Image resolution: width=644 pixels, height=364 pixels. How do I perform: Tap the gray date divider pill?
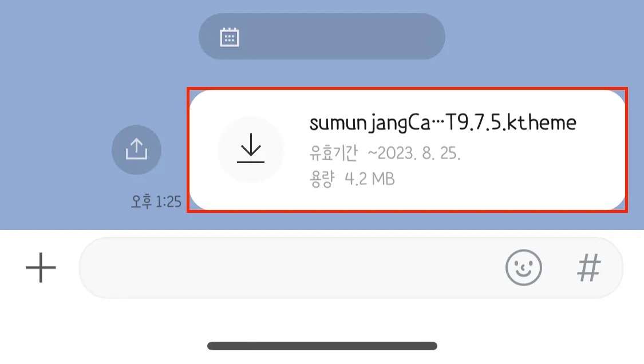322,36
